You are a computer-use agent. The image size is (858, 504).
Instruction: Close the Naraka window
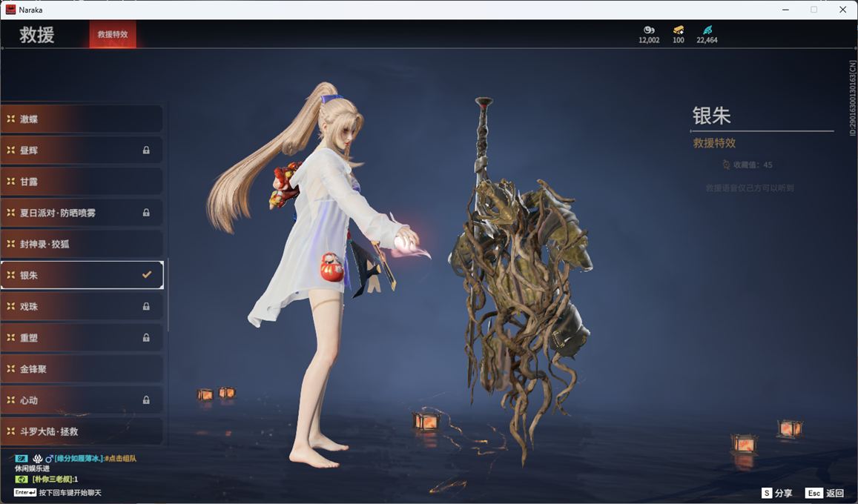click(842, 10)
